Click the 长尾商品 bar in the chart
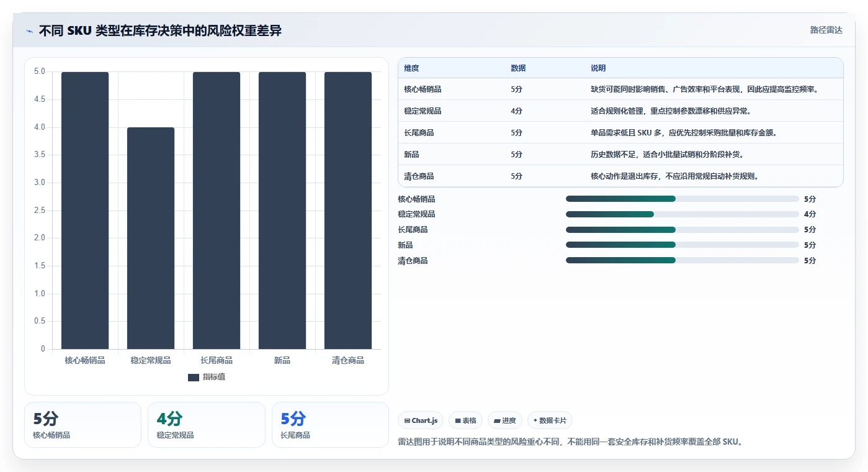Image resolution: width=868 pixels, height=472 pixels. coord(217,211)
